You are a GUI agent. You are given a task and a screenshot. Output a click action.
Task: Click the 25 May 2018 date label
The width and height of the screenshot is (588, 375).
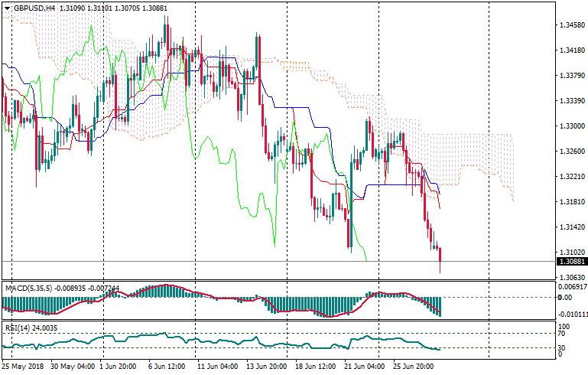coord(24,367)
